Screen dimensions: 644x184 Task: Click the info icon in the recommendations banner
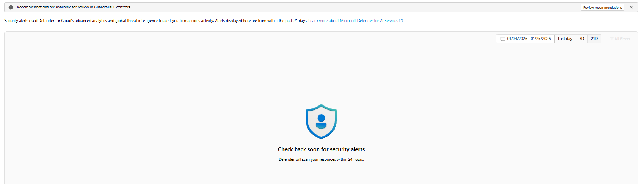click(11, 7)
